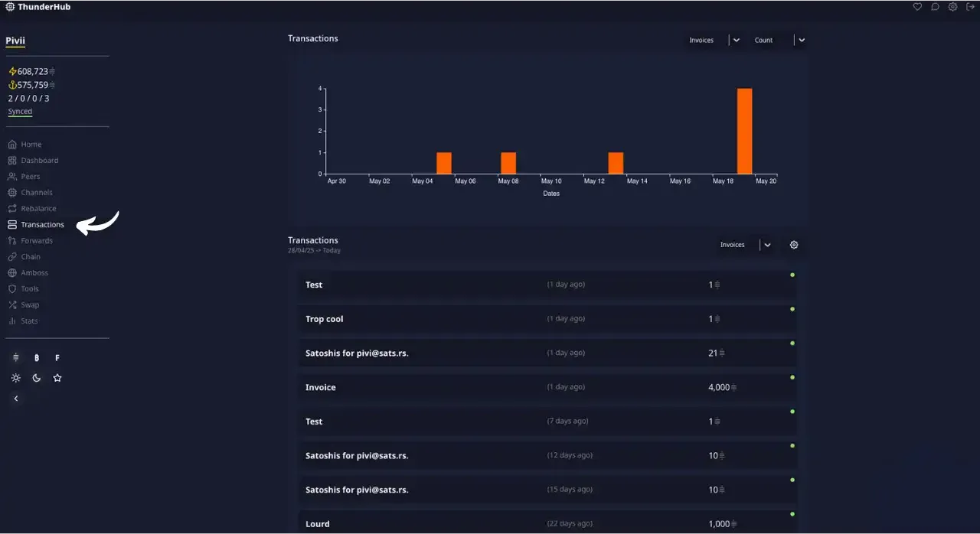Open Amboss in the sidebar

[x=28, y=273]
